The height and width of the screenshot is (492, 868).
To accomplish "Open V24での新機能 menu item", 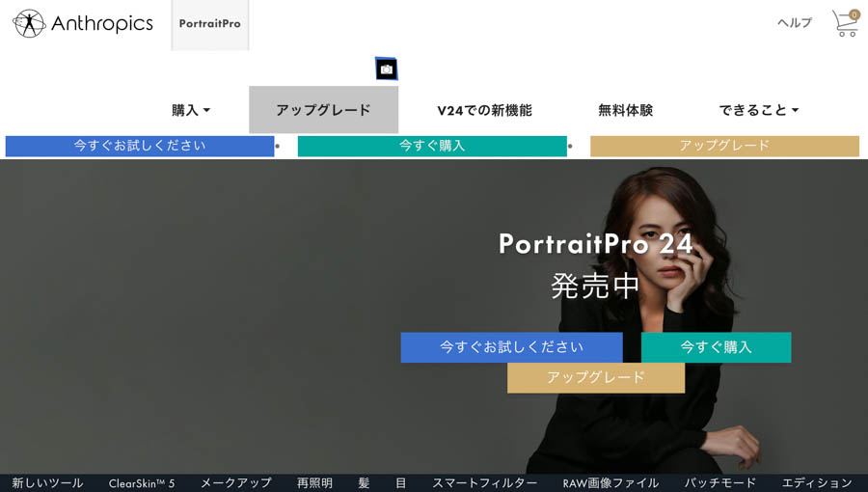I will tap(484, 110).
